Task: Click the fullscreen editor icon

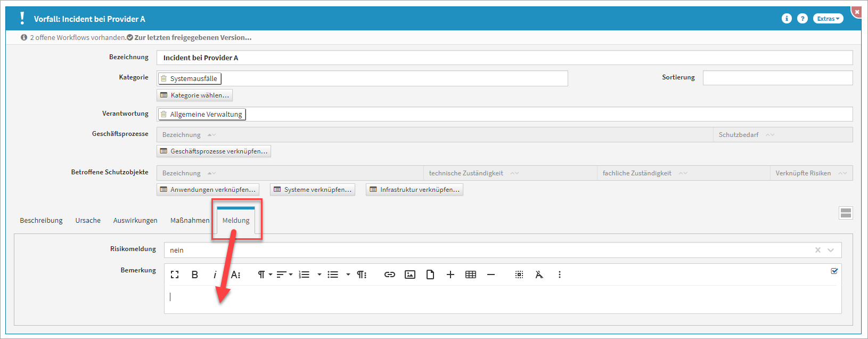Action: click(x=175, y=275)
